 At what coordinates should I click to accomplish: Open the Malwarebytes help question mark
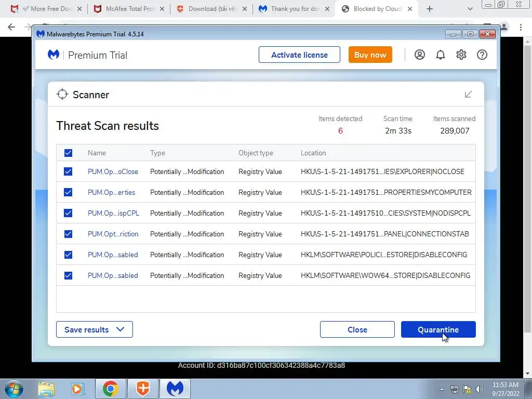coord(482,55)
